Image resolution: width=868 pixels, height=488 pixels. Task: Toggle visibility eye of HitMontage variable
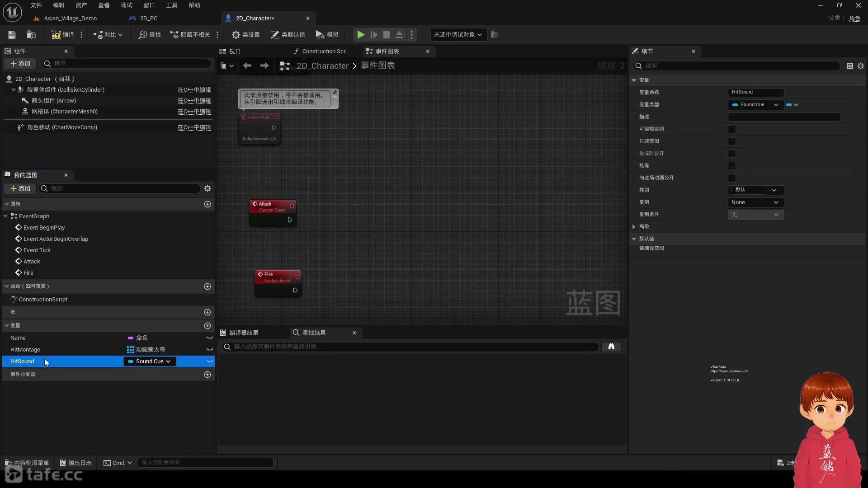(209, 350)
